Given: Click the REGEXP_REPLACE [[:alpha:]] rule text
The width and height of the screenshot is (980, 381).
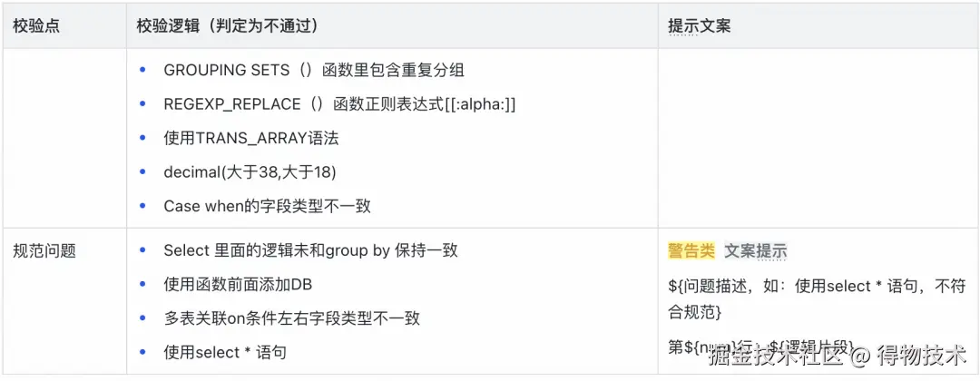Looking at the screenshot, I should (339, 104).
